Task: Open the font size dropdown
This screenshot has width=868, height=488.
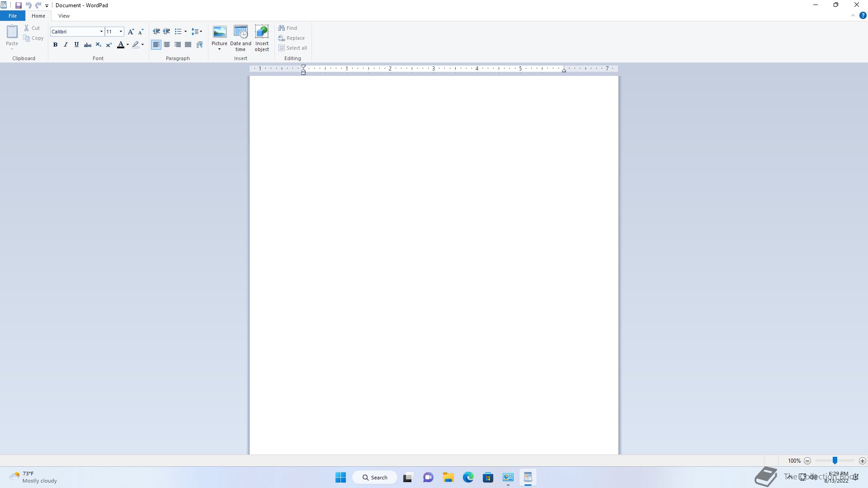Action: [121, 32]
